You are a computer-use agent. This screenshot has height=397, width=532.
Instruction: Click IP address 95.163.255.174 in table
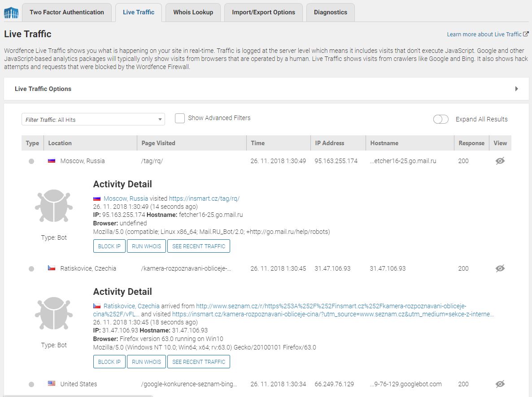(336, 161)
